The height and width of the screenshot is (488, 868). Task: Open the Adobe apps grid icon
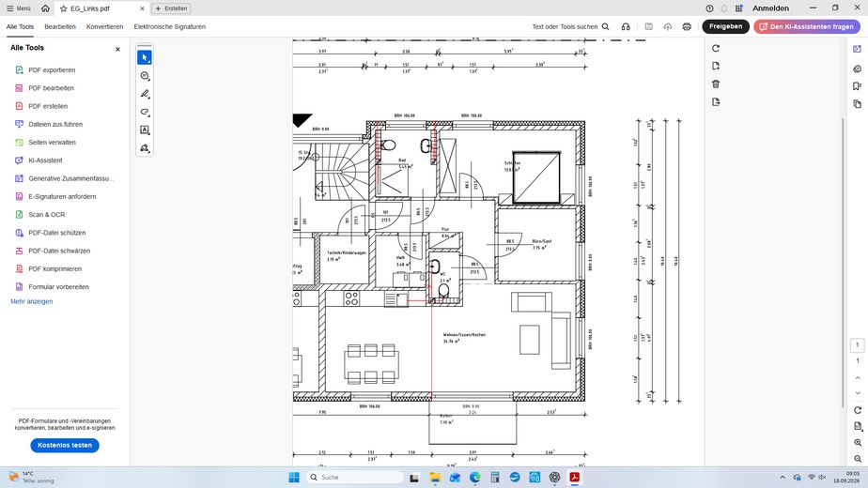coord(738,8)
